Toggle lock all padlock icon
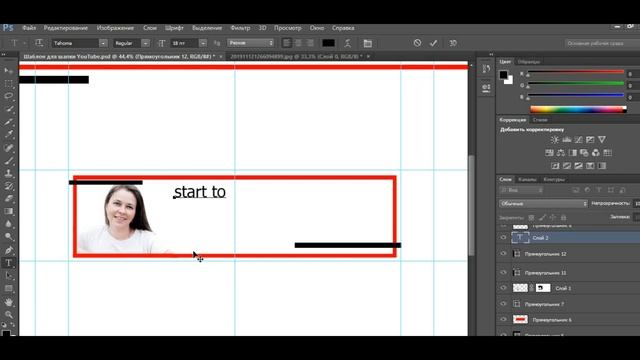The width and height of the screenshot is (640, 360). coord(563,218)
